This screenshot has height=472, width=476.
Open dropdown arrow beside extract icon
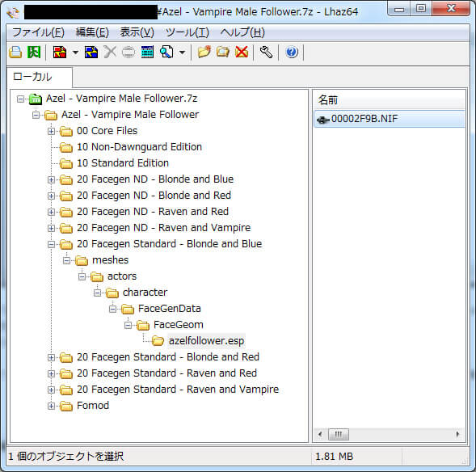pyautogui.click(x=75, y=53)
